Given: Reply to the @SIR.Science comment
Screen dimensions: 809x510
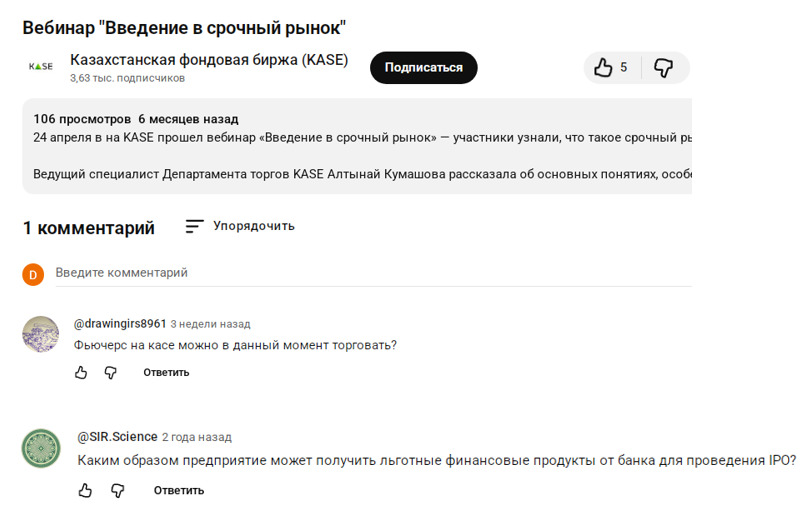Looking at the screenshot, I should pos(179,491).
